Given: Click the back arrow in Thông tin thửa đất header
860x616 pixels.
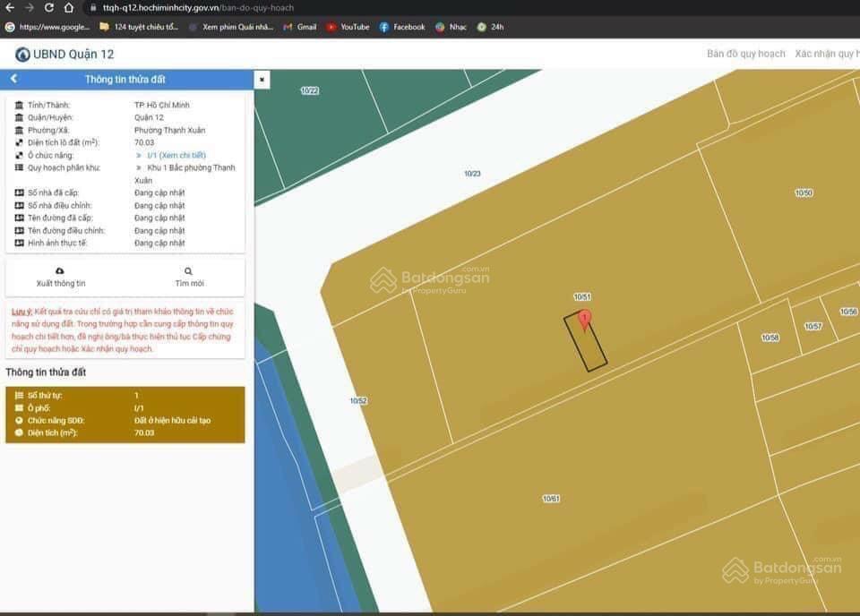Looking at the screenshot, I should tap(14, 80).
